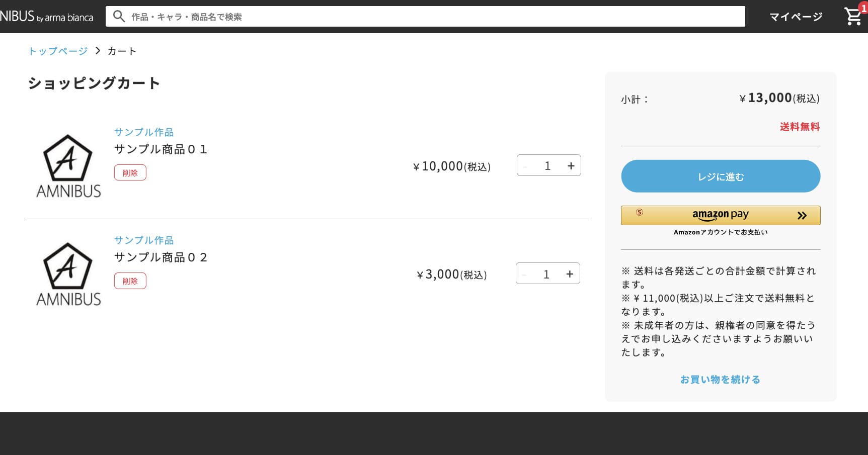Open サンプル作品 link above サンプル商品０２
Screen dimensions: 868x455
[x=144, y=240]
